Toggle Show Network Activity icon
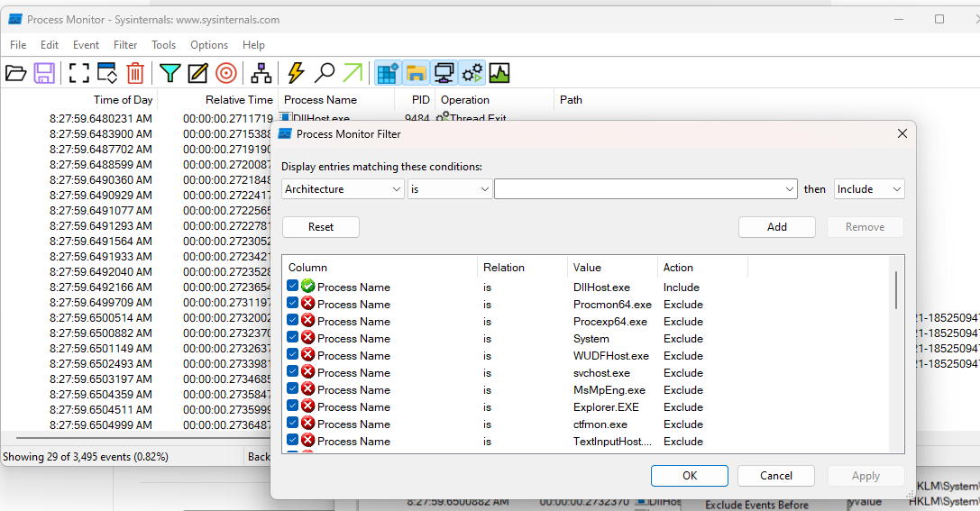This screenshot has width=980, height=511. [444, 73]
